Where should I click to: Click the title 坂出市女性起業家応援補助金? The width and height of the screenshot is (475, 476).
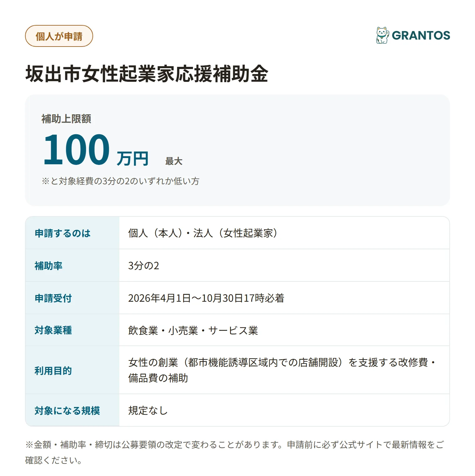[x=147, y=74]
